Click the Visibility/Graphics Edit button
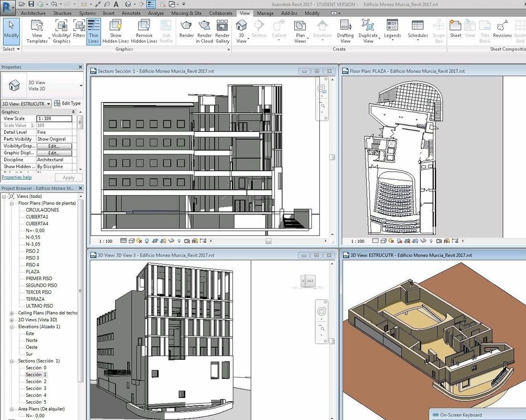 (54, 146)
